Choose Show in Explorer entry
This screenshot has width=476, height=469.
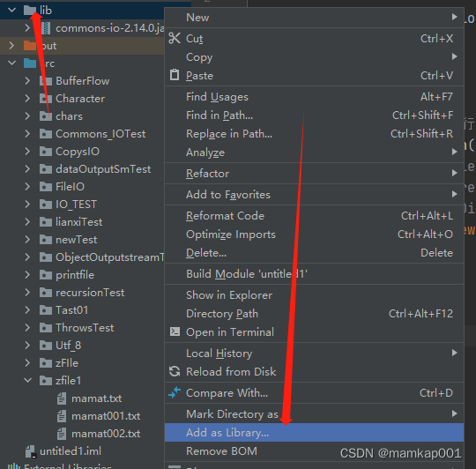[x=314, y=294]
